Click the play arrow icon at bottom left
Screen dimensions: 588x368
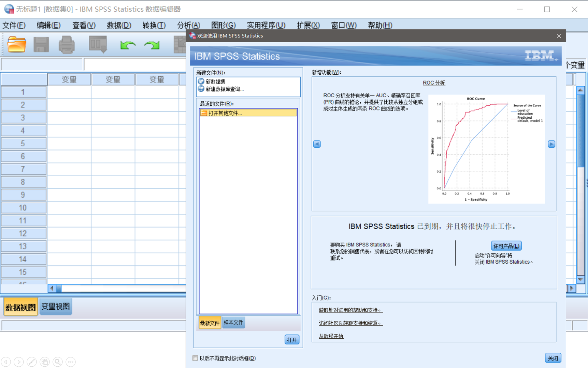(x=19, y=362)
